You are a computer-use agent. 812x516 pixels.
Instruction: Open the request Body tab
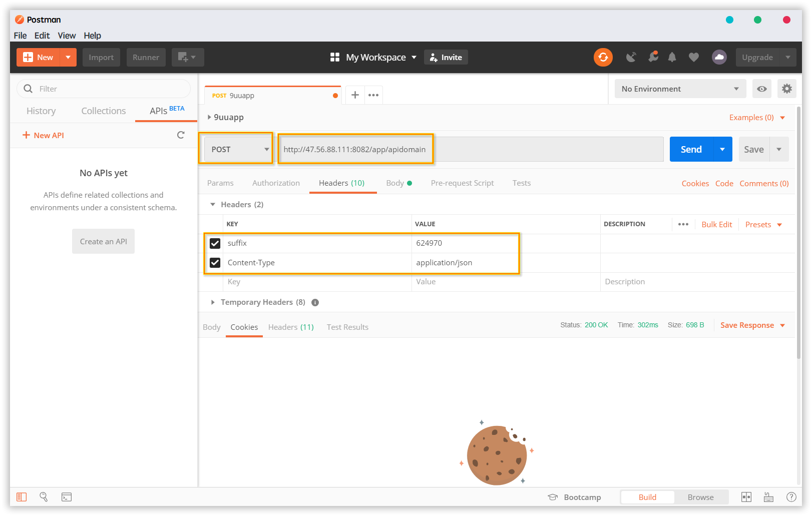pyautogui.click(x=399, y=183)
